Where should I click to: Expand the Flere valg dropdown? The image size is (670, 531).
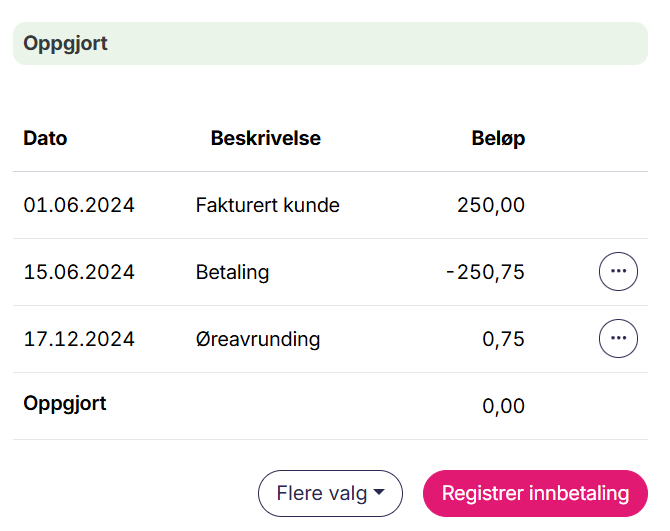click(330, 493)
